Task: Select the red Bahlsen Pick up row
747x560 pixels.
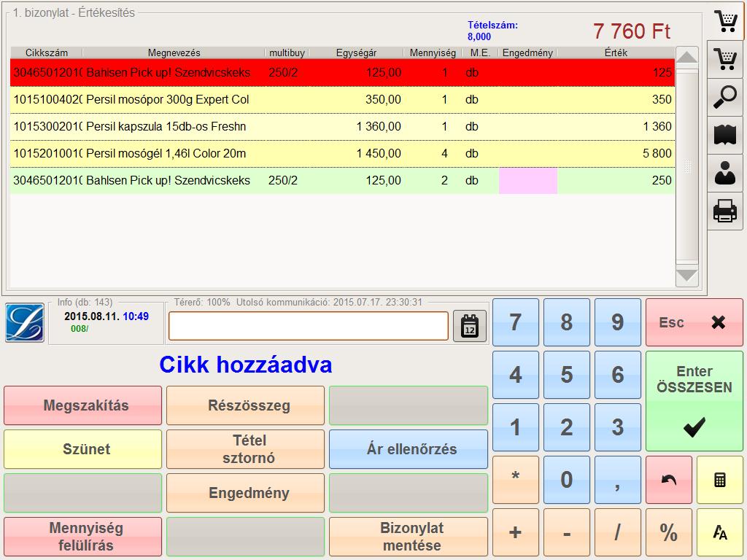Action: point(343,72)
